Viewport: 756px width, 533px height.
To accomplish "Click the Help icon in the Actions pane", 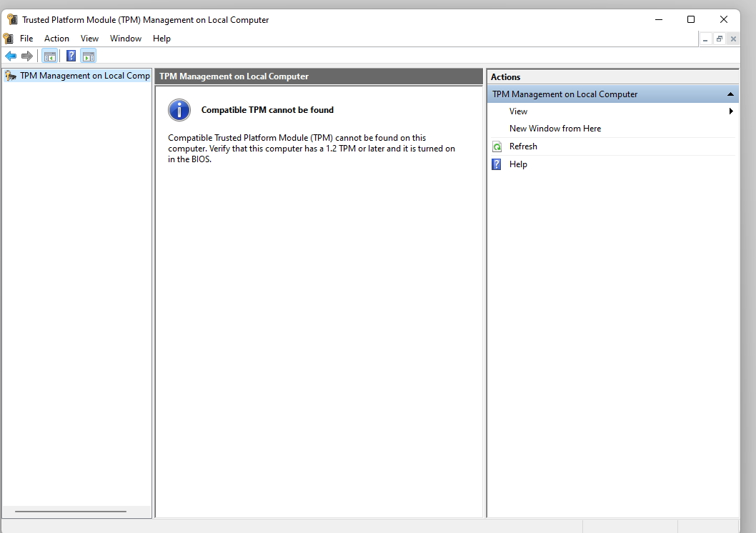I will 496,164.
